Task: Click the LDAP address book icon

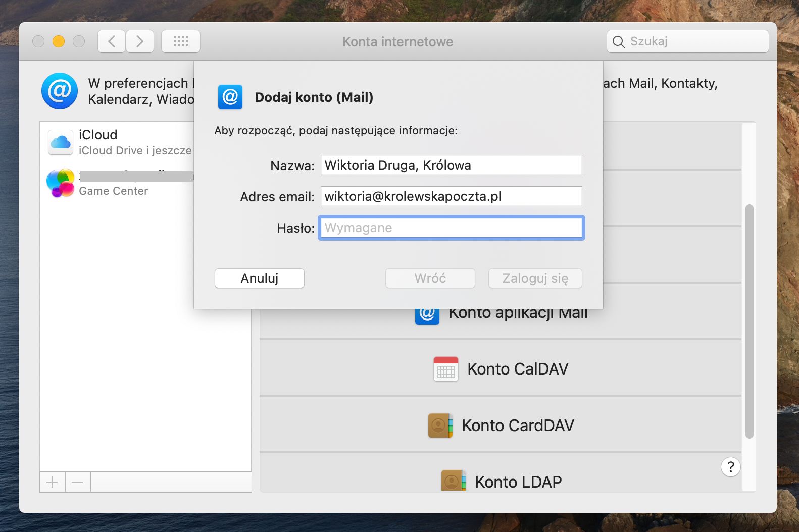Action: coord(454,481)
